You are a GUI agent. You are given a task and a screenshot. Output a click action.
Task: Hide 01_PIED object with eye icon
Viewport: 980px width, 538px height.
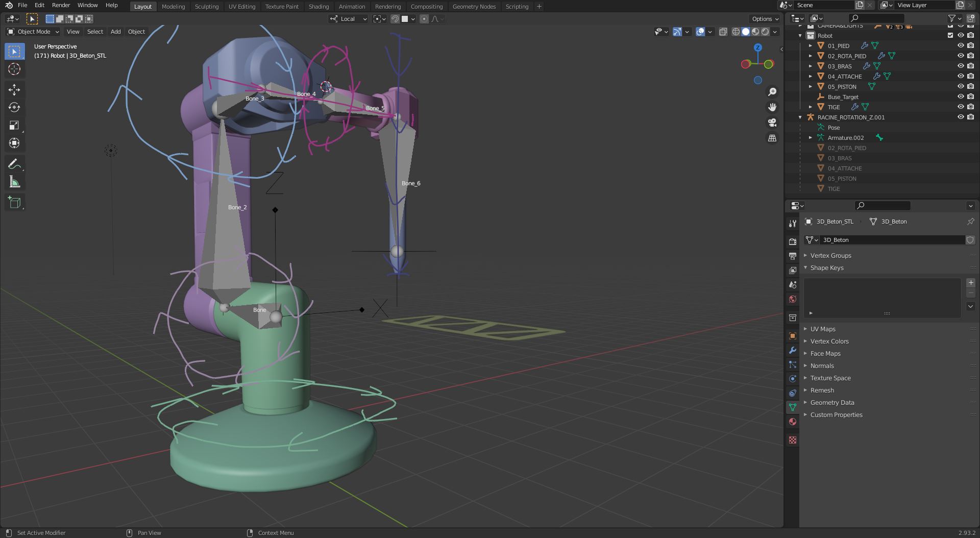pos(960,45)
